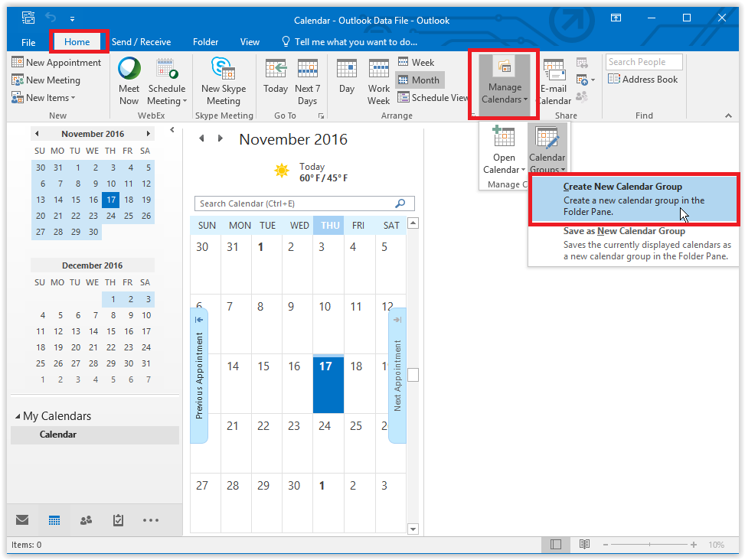Image resolution: width=745 pixels, height=560 pixels.
Task: Click the 10% zoom level
Action: tap(716, 545)
